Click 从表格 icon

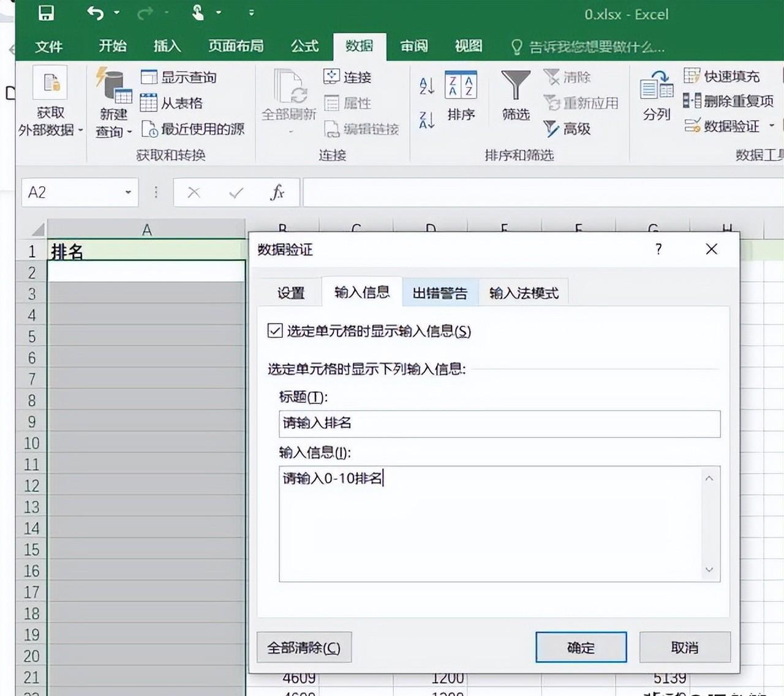[149, 103]
